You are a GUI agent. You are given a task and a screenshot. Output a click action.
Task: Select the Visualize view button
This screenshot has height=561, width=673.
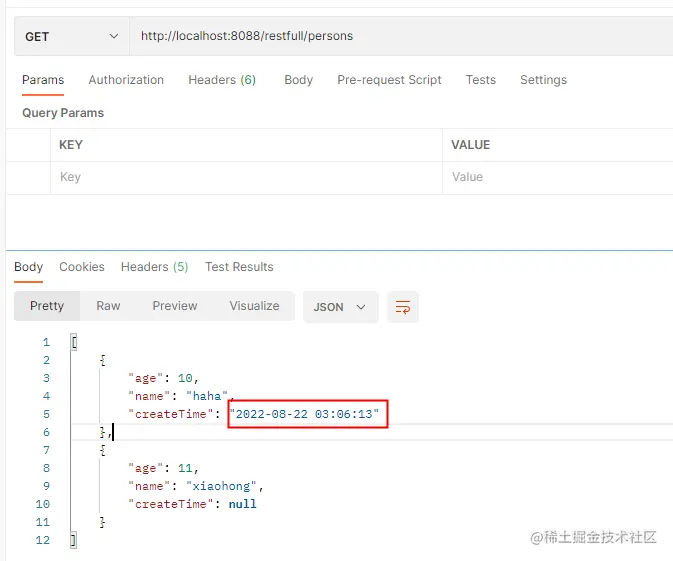click(254, 306)
